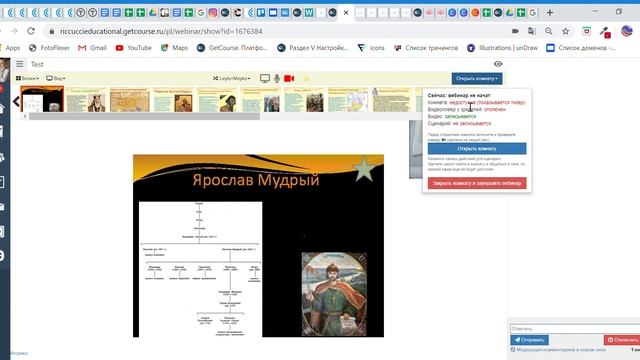Click the screen share monitor icon
This screenshot has width=640, height=360.
coord(265,78)
